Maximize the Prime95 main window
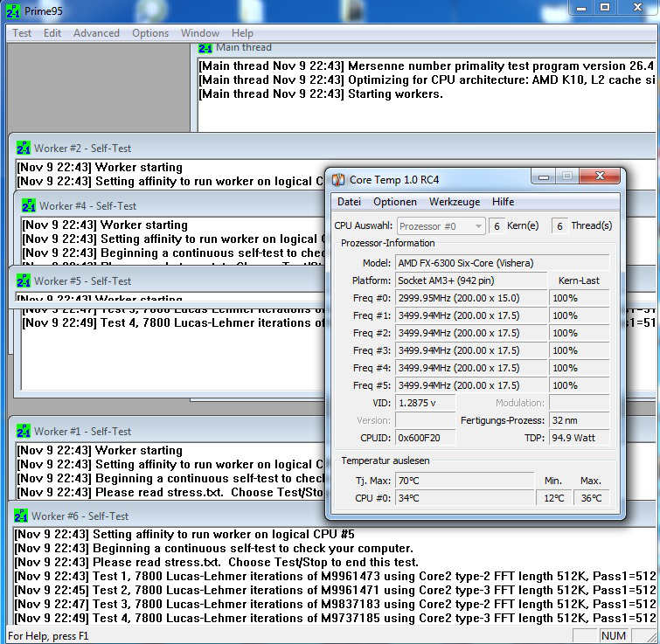Image resolution: width=660 pixels, height=644 pixels. click(605, 8)
